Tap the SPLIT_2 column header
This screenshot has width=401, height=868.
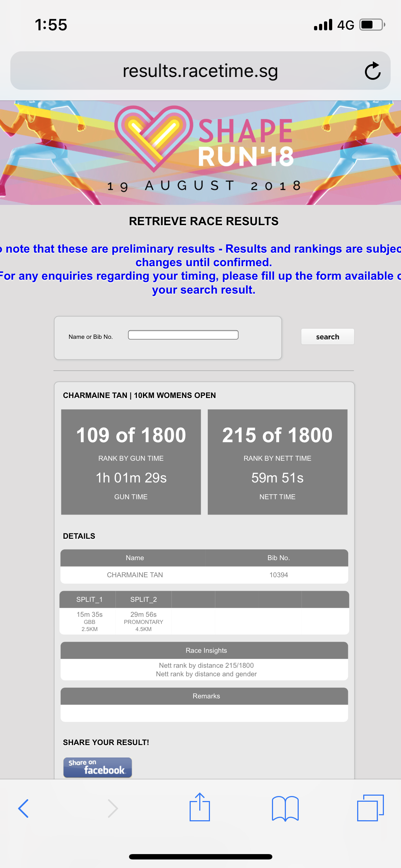click(144, 599)
